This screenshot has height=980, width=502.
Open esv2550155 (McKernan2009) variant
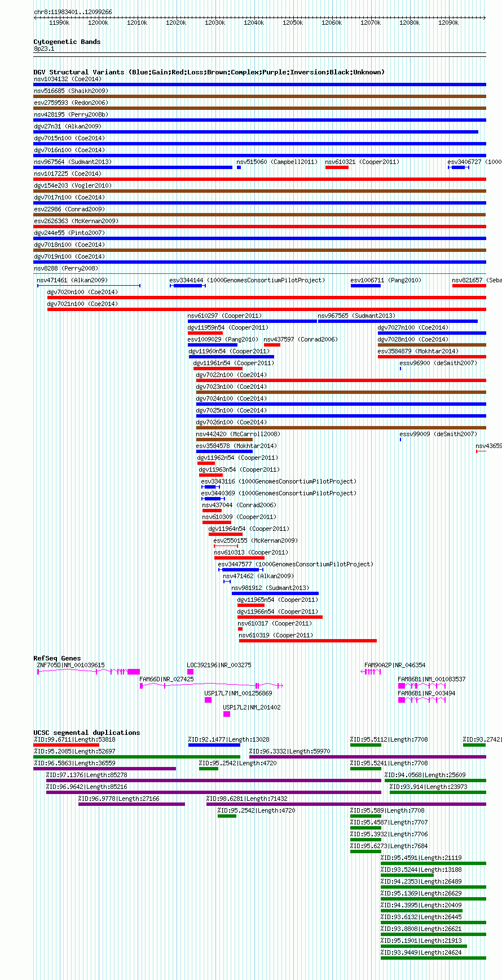256,540
